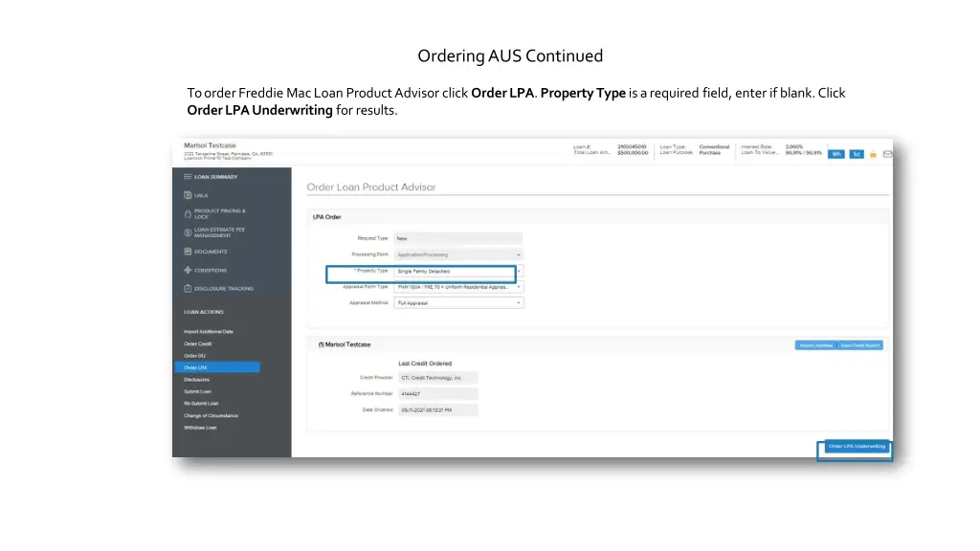
Task: Select Order DU in the sidebar
Action: tap(194, 356)
